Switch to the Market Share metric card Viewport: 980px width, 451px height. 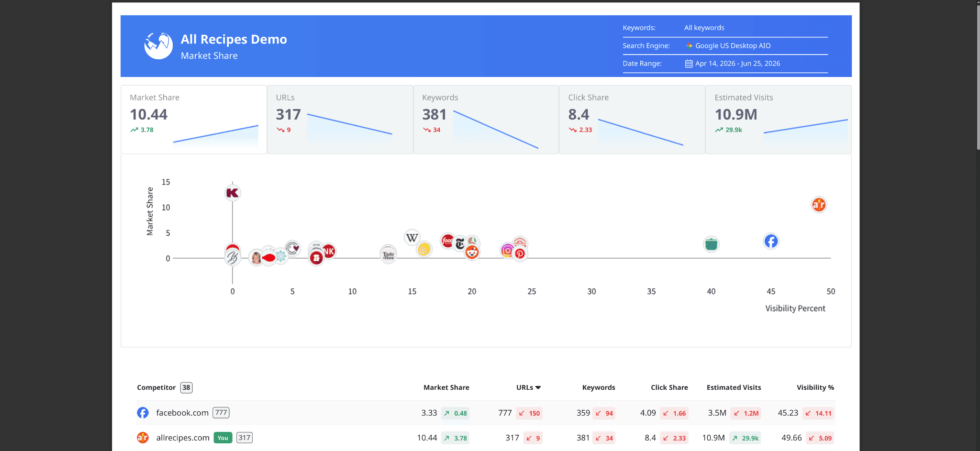point(194,120)
